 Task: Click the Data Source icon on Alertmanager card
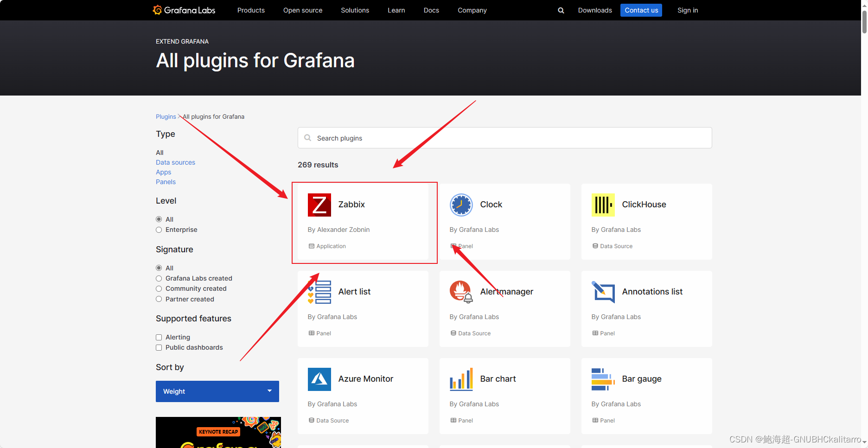(453, 333)
